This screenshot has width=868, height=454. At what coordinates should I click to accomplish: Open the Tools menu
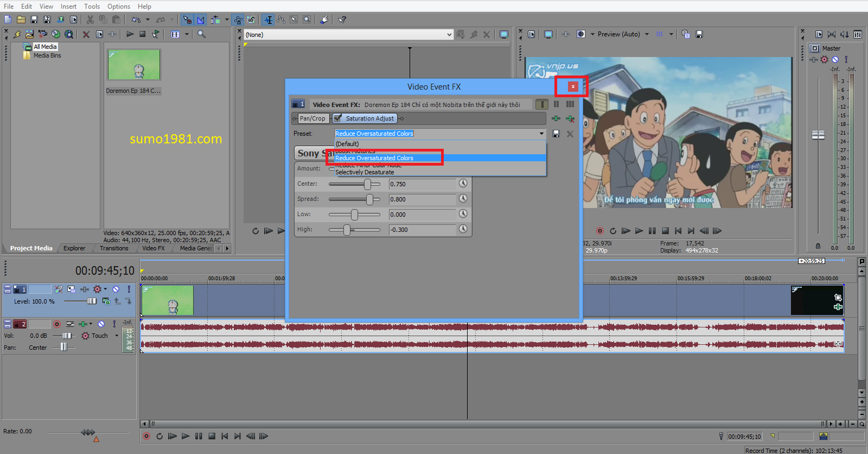[x=92, y=7]
